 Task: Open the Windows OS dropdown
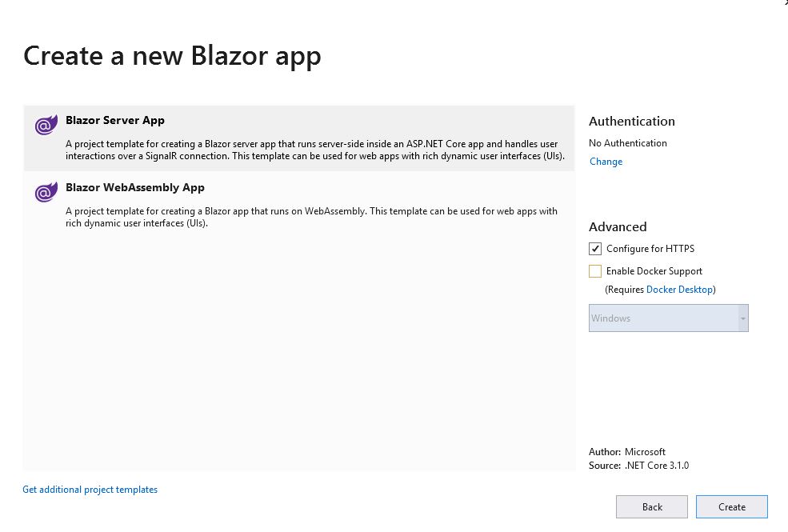tap(668, 318)
